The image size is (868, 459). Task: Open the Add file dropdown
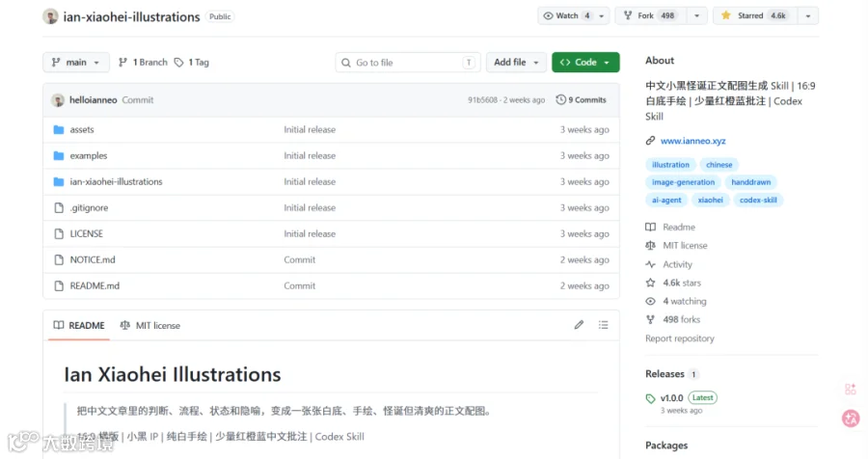[516, 62]
